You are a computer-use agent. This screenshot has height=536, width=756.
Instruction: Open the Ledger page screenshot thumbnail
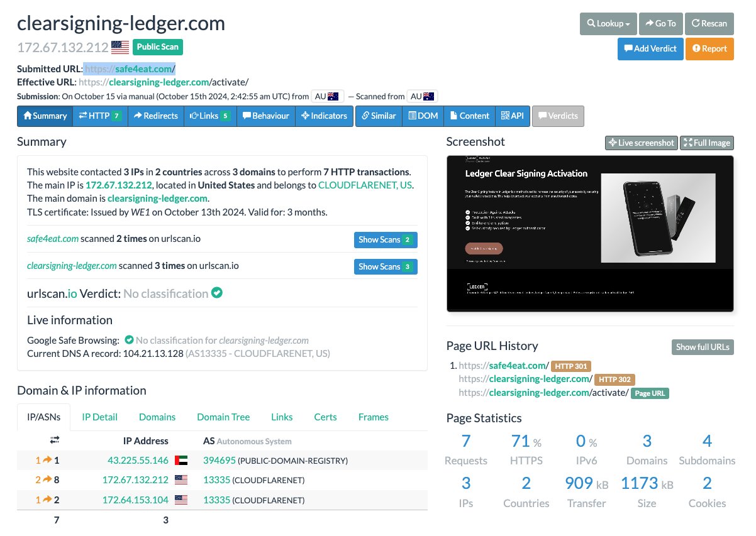[x=590, y=233]
